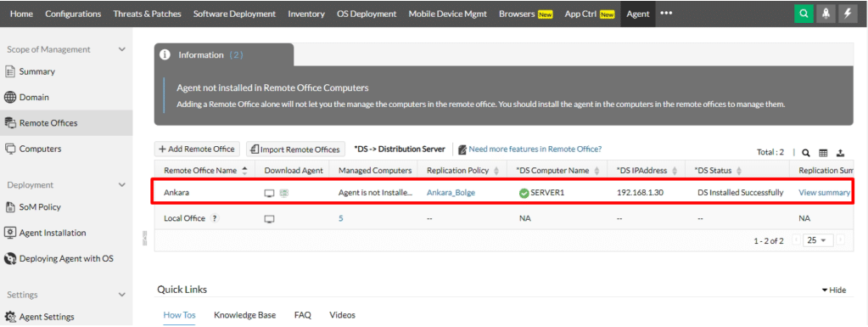Open the Threats & Patches menu

pyautogui.click(x=148, y=14)
